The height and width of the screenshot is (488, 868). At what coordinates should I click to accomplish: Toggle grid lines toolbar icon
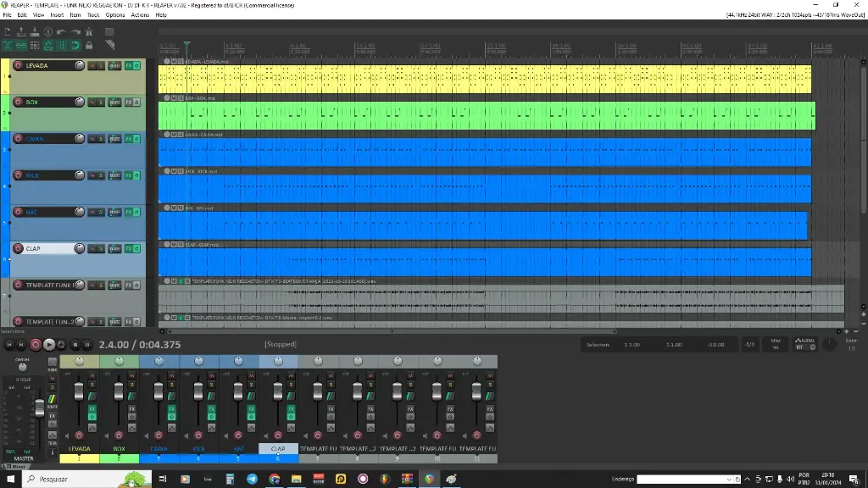pos(61,46)
